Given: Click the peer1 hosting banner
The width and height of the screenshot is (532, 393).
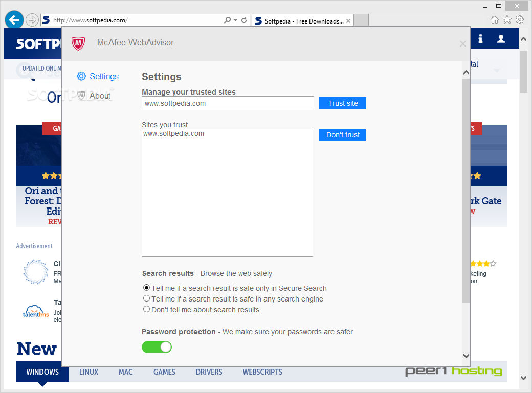Looking at the screenshot, I should [x=454, y=372].
